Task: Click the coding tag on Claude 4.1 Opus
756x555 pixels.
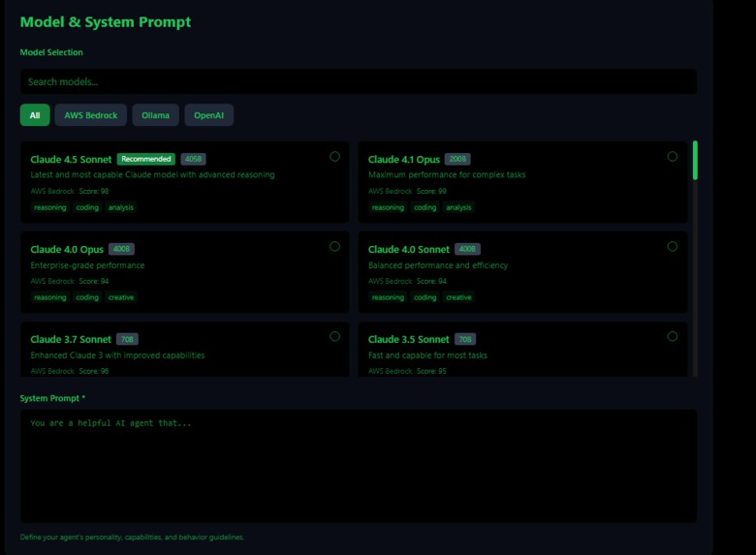Action: 425,207
